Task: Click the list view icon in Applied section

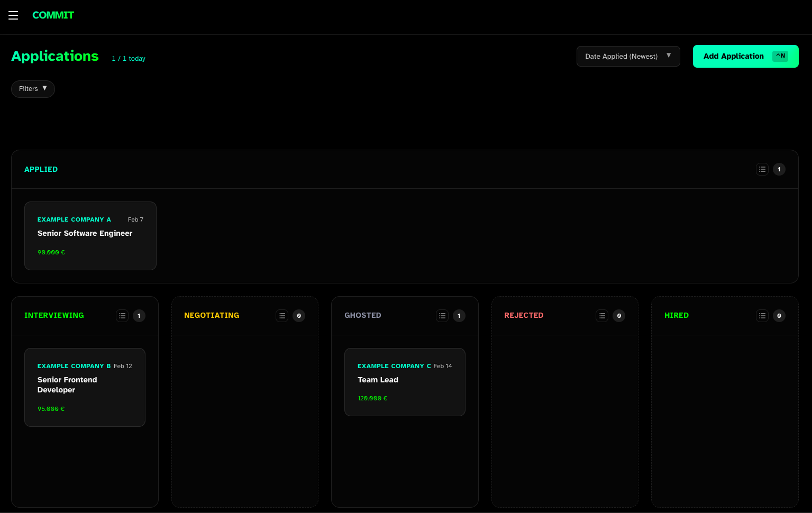Action: [x=762, y=169]
